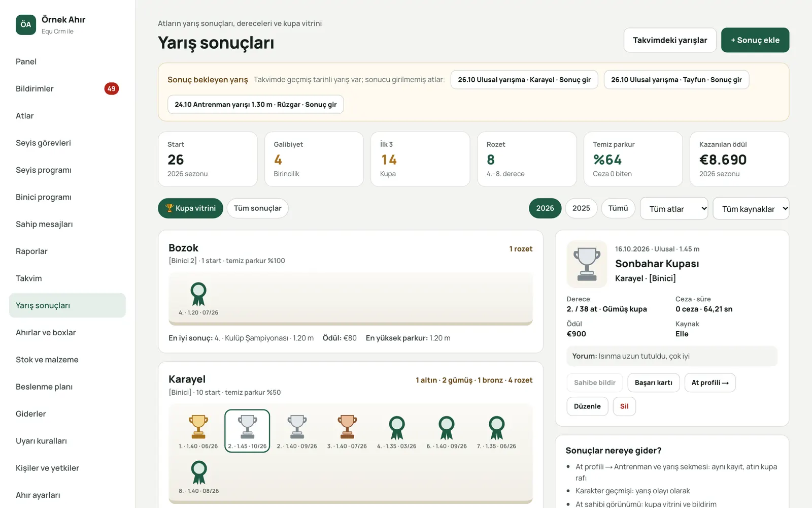Enter result for 24.10 Rüzgar training race
Viewport: 812px width, 508px height.
pyautogui.click(x=256, y=105)
